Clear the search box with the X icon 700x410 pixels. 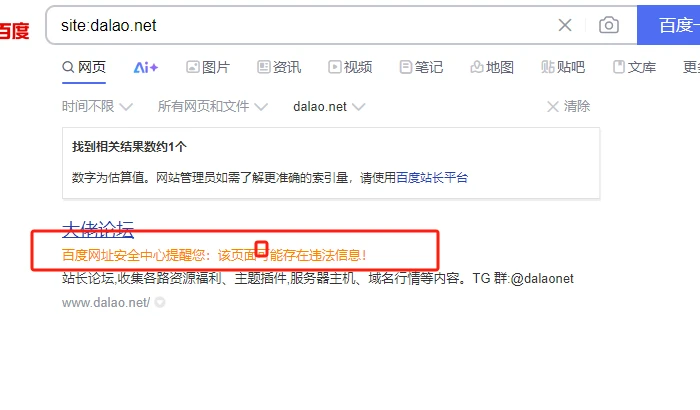pos(565,25)
